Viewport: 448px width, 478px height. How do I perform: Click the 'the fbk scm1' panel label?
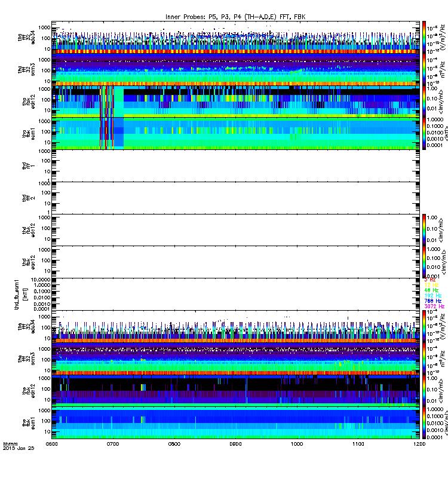point(28,423)
